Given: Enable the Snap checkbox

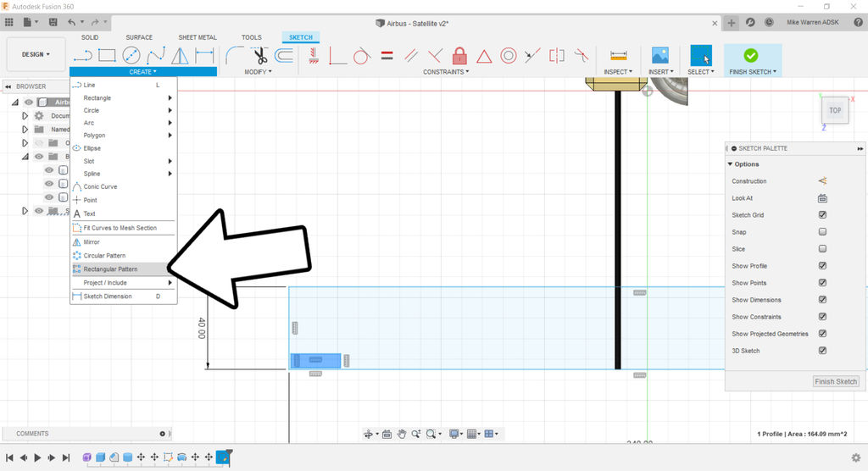Looking at the screenshot, I should point(822,232).
